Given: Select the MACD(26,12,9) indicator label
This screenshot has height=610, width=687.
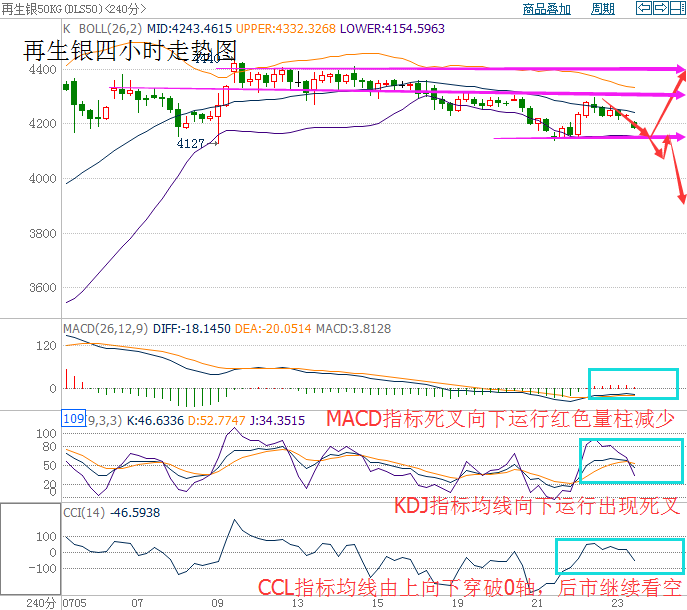Looking at the screenshot, I should [x=103, y=328].
